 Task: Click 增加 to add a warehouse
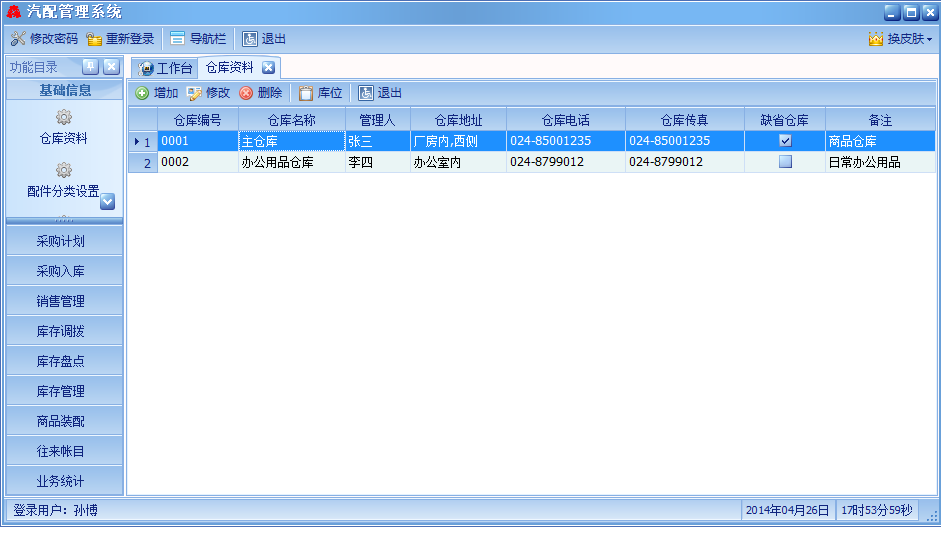156,93
